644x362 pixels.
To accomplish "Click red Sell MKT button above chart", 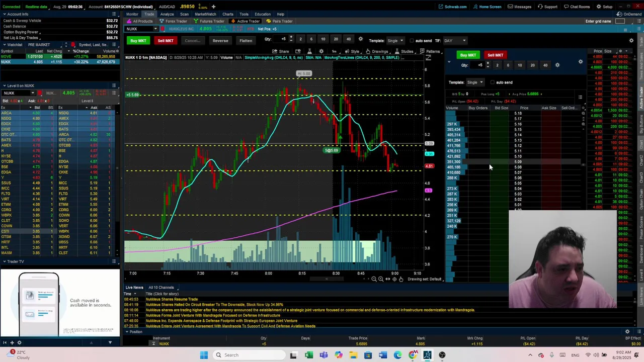I will [166, 41].
